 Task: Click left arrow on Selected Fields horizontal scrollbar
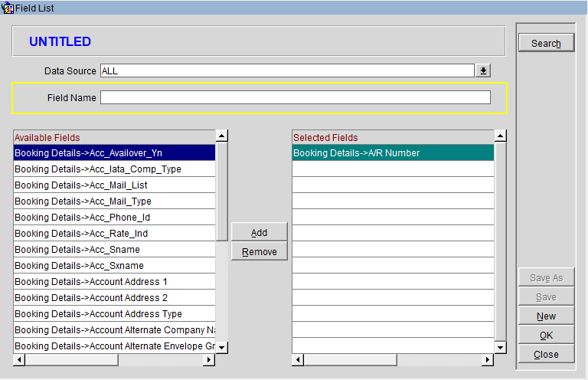coord(299,360)
